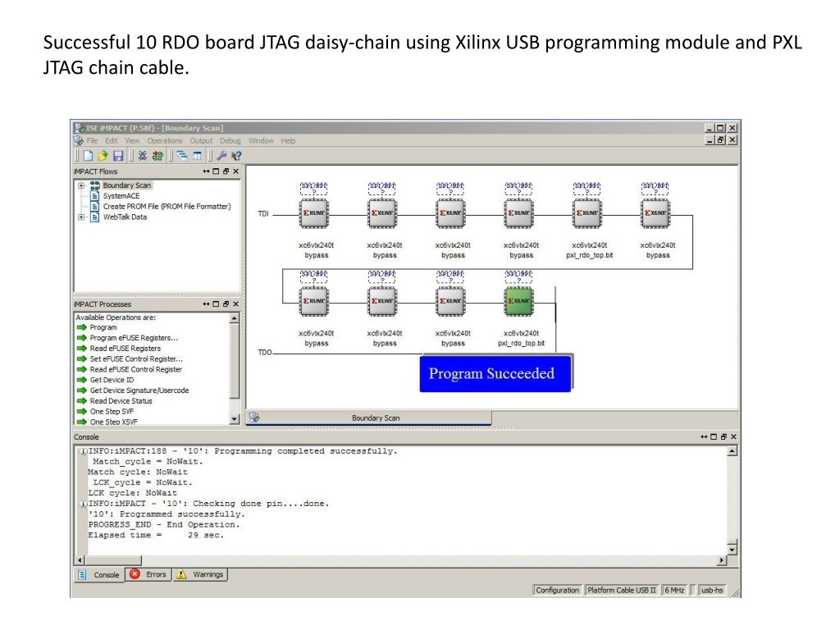
Task: Click Processes list scroll-down arrow
Action: [234, 419]
